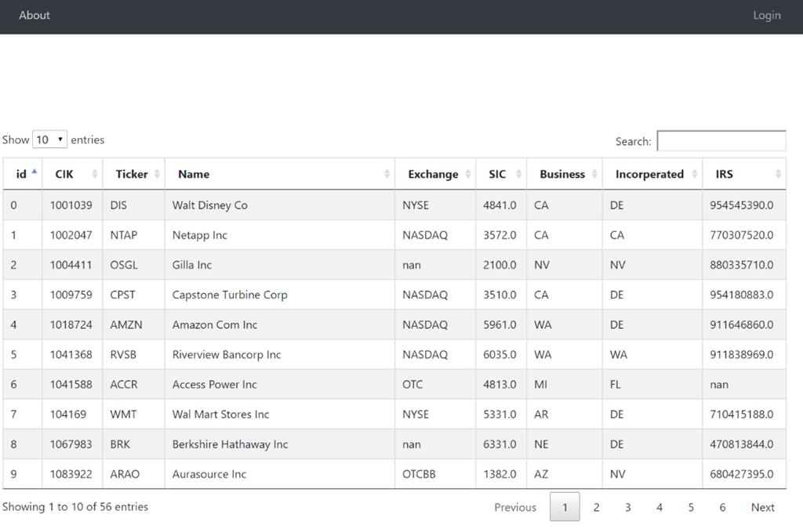The width and height of the screenshot is (803, 532).
Task: Click the AZ business state cell
Action: point(565,474)
